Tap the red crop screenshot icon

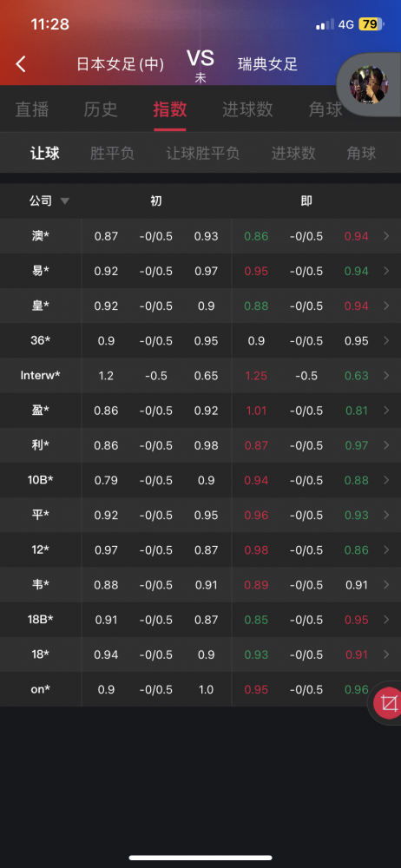pyautogui.click(x=389, y=704)
